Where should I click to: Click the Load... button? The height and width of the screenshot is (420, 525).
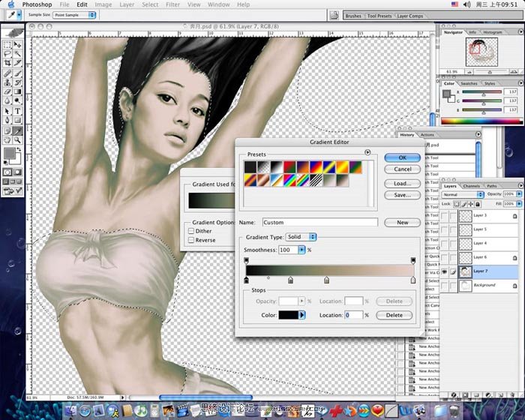click(402, 184)
